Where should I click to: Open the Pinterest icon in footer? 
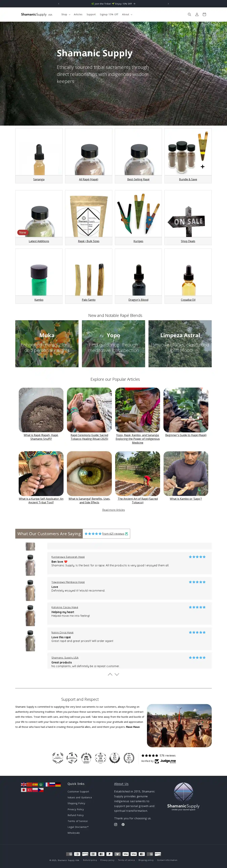tap(123, 825)
